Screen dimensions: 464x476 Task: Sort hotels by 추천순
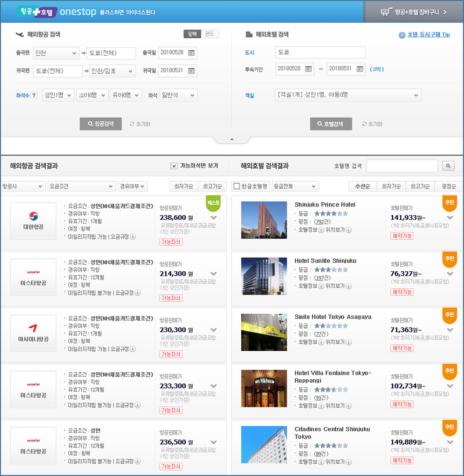(362, 186)
